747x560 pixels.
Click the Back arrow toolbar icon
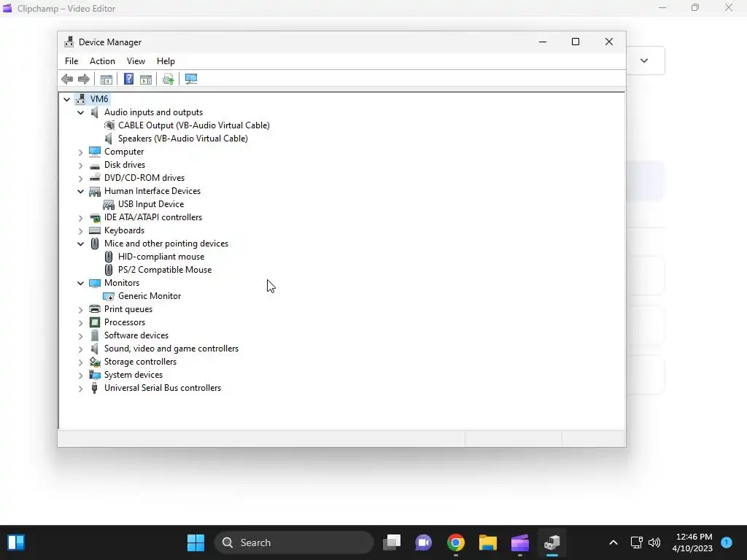(x=67, y=79)
